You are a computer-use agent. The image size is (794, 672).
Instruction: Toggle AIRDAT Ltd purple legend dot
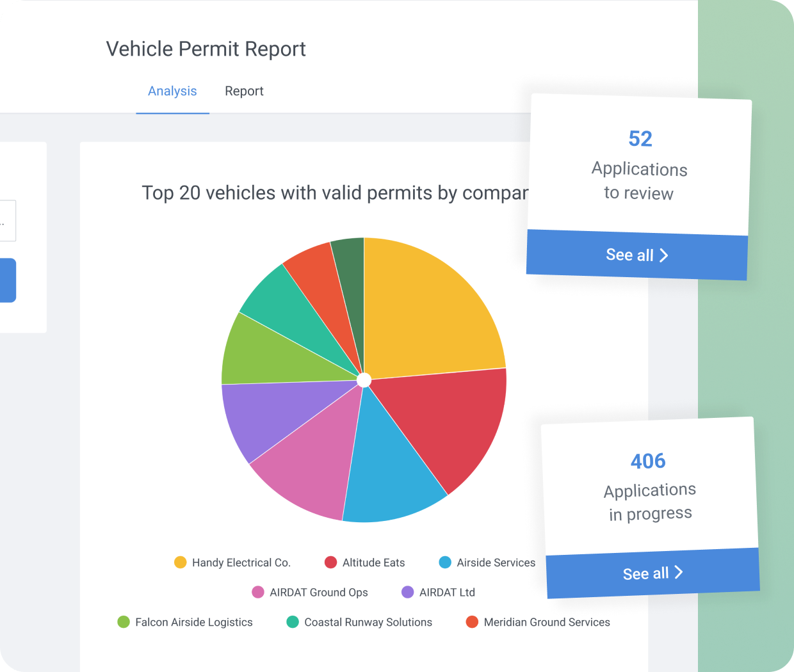pos(407,592)
